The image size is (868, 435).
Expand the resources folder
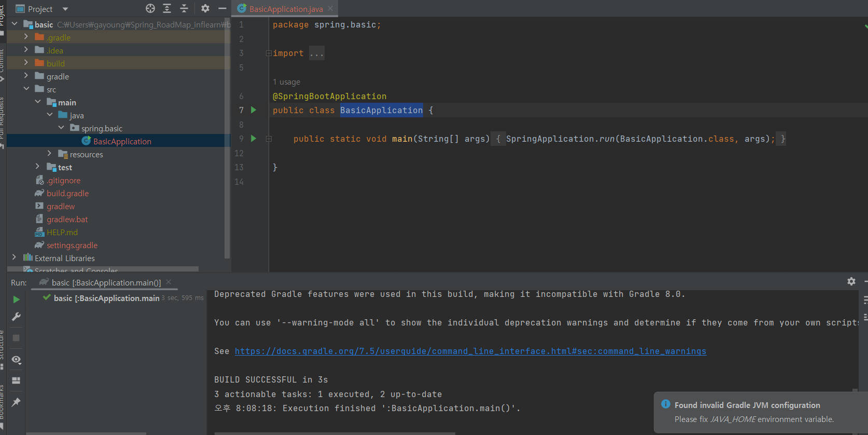point(50,154)
